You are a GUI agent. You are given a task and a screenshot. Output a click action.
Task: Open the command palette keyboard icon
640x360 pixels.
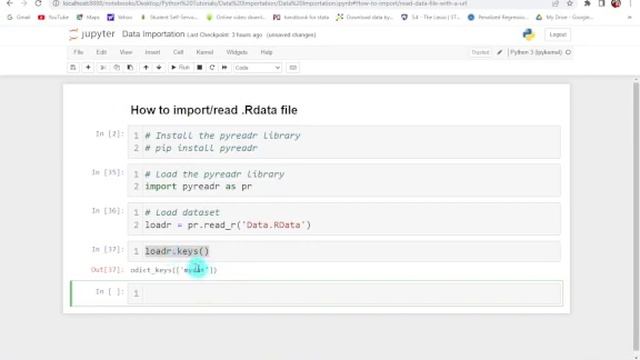point(293,67)
